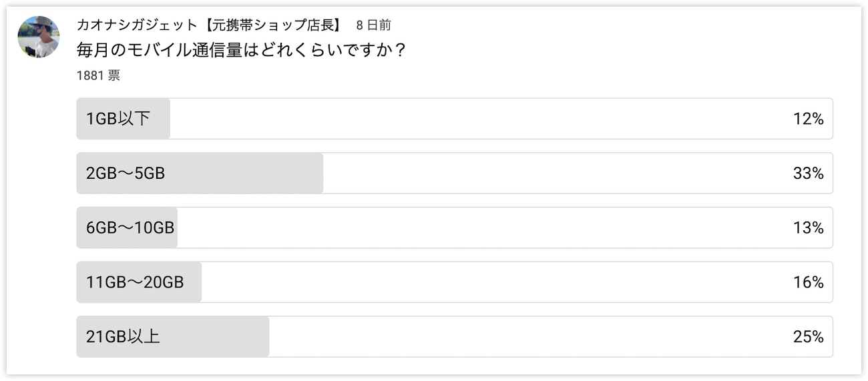Click the 25% result percentage
868x381 pixels.
[809, 337]
